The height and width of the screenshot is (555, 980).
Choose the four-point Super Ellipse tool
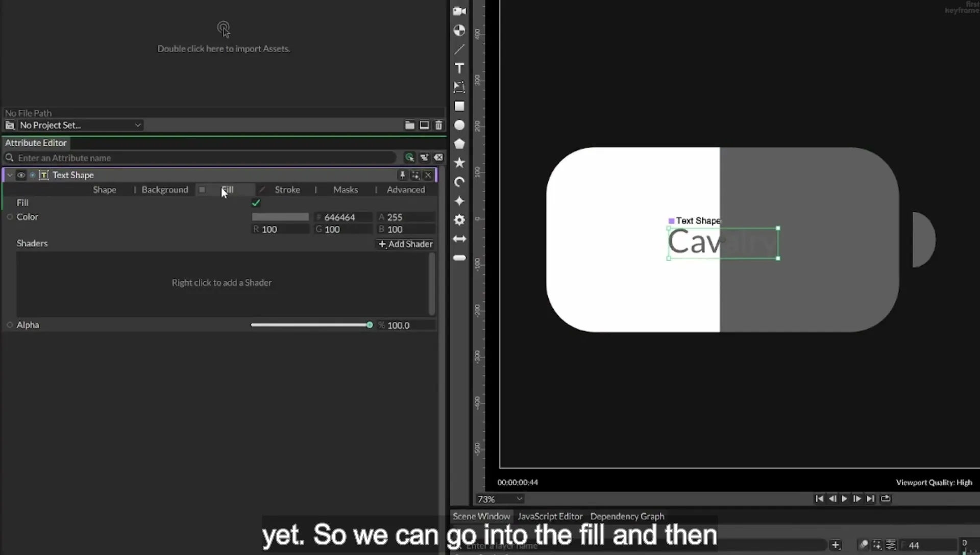click(x=459, y=201)
